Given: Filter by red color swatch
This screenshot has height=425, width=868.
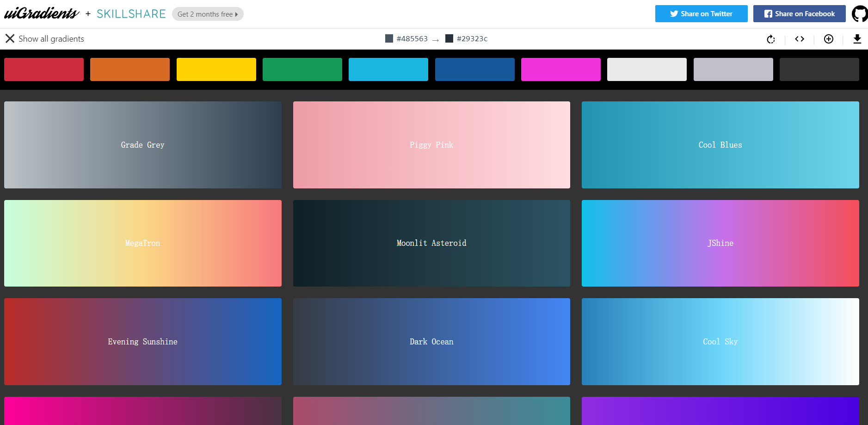Looking at the screenshot, I should pos(44,69).
